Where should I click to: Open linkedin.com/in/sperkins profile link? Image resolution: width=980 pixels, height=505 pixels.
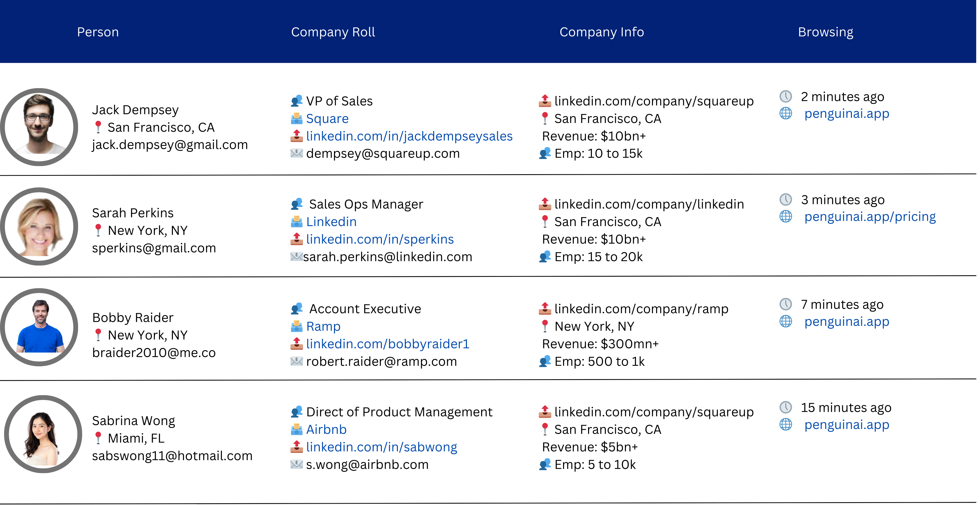(x=380, y=239)
